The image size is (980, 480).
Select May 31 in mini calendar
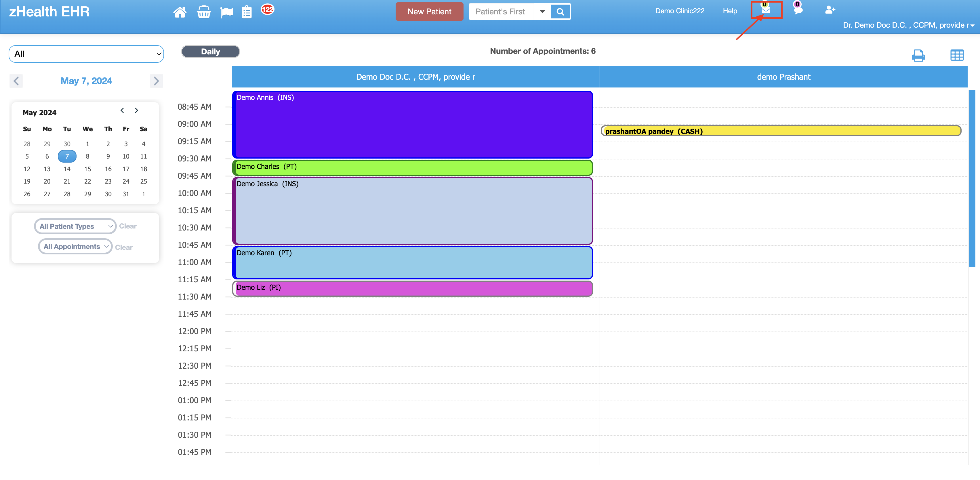coord(126,194)
